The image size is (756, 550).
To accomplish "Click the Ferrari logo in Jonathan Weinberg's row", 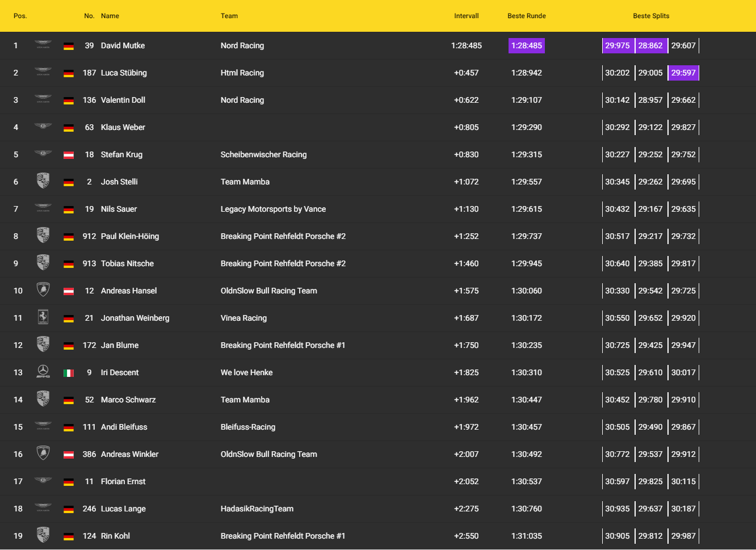I will click(43, 317).
